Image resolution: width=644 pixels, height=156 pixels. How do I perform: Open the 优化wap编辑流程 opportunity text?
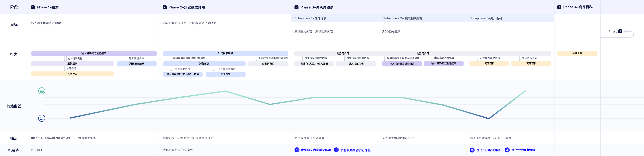point(488,150)
